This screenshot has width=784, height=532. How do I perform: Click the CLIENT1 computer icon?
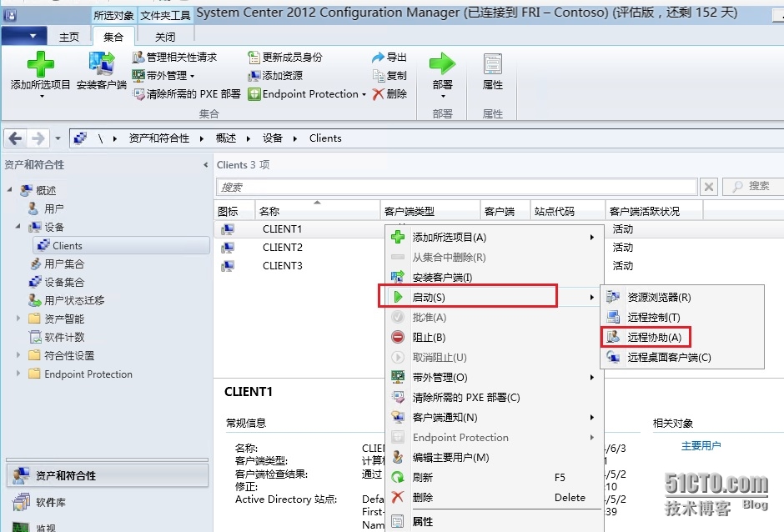[228, 229]
